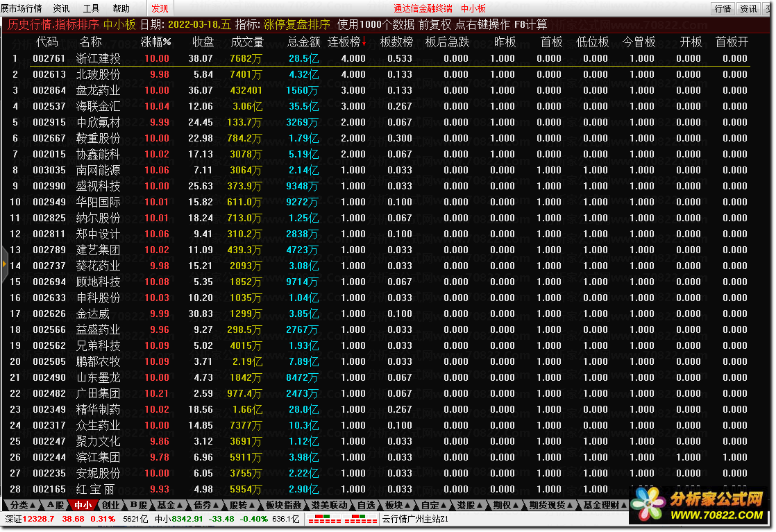
Task: Click the 板后急跌 column header
Action: click(448, 42)
